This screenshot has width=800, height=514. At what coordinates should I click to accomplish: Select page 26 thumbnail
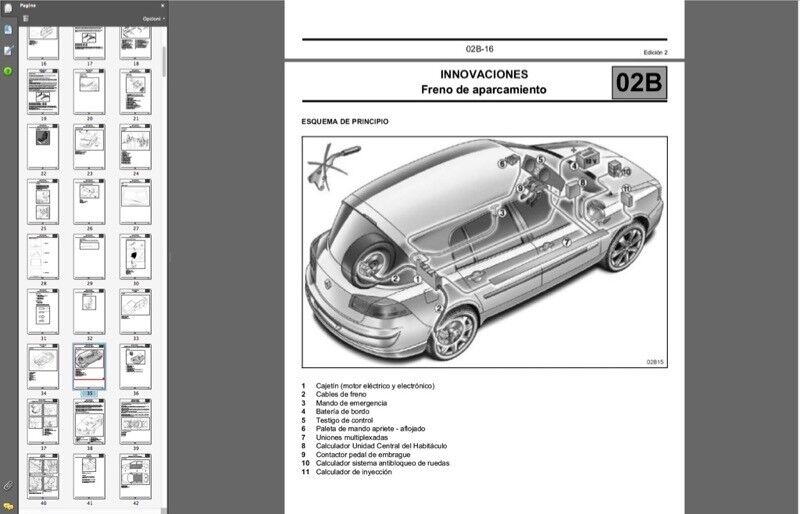click(89, 202)
